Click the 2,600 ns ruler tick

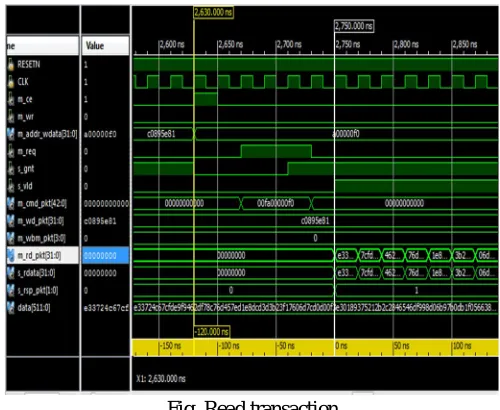click(172, 44)
